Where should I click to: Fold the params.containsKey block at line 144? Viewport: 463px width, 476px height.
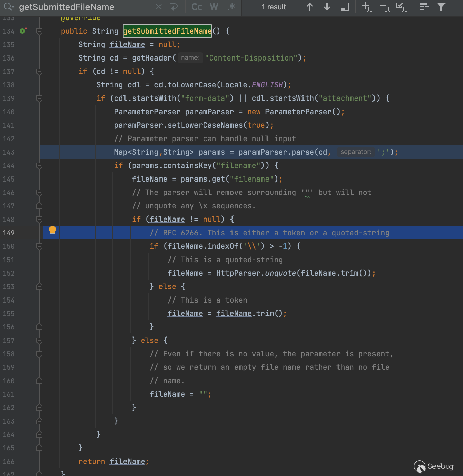point(39,166)
